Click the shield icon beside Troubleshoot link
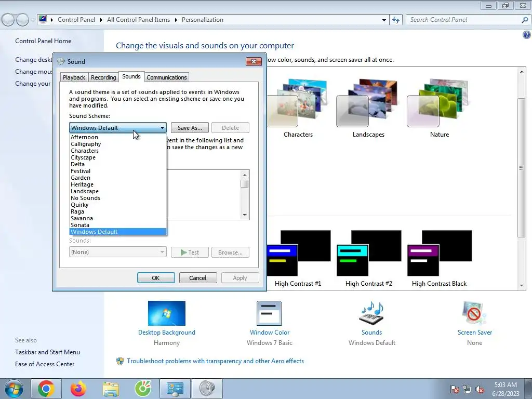 pyautogui.click(x=120, y=361)
